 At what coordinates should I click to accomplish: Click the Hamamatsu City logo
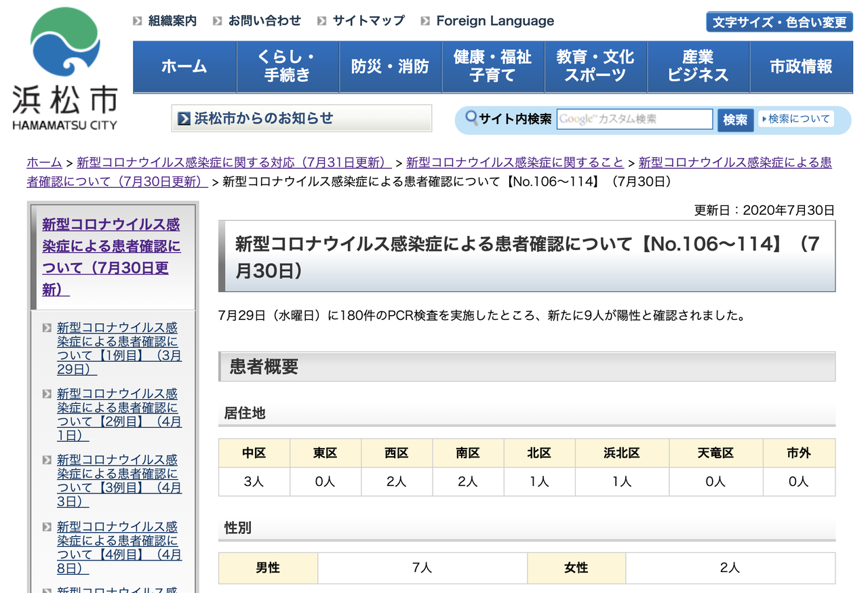pos(65,70)
